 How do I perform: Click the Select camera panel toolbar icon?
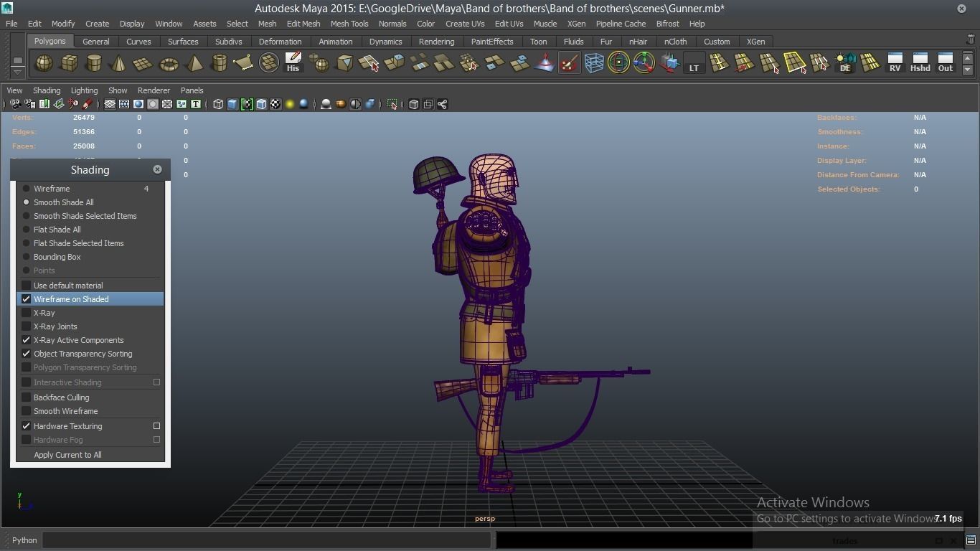tap(15, 104)
